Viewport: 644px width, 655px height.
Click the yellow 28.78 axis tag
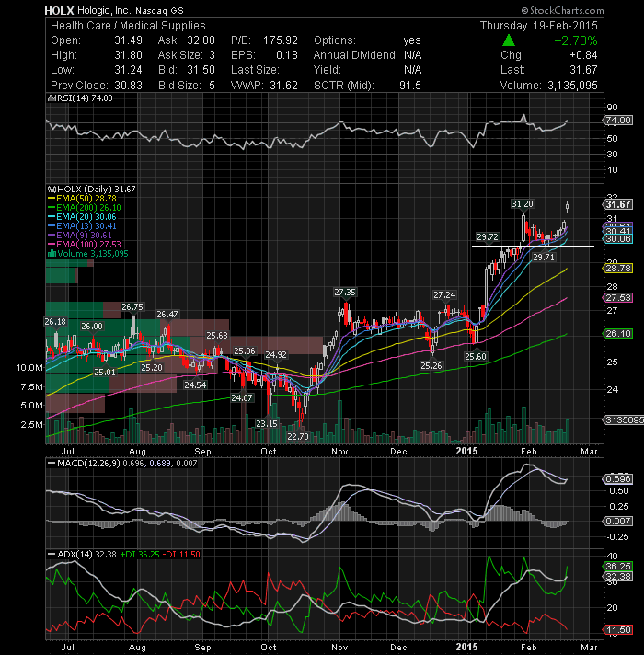click(618, 269)
